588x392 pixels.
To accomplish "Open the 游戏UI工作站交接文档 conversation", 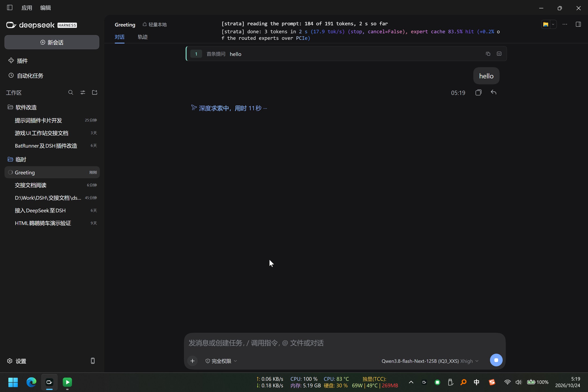I will coord(52,133).
